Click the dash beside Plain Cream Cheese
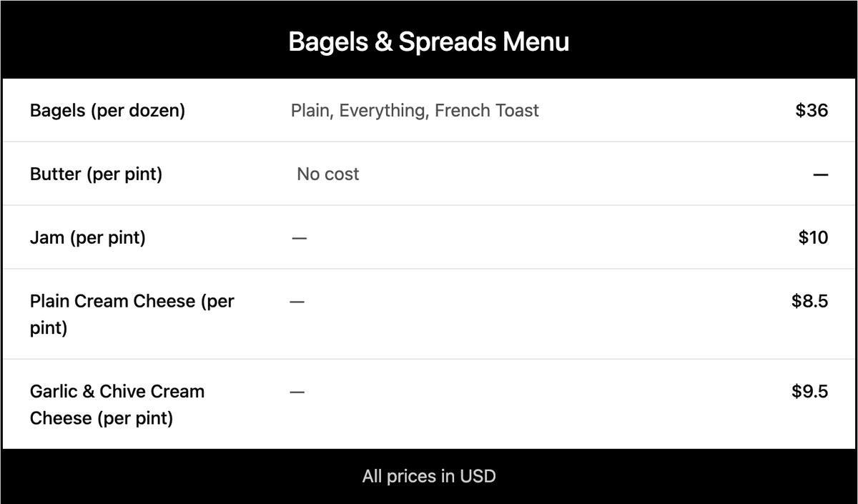The width and height of the screenshot is (858, 504). pyautogui.click(x=297, y=302)
